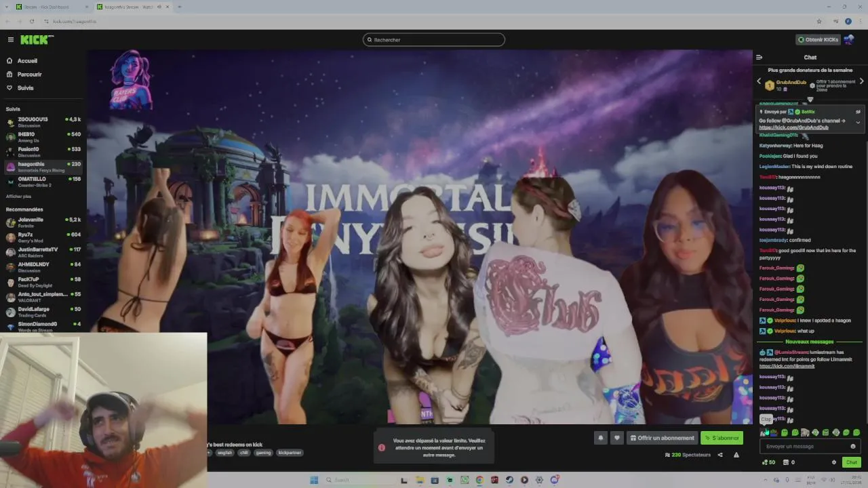Reload the page with the browser refresh button

click(31, 21)
